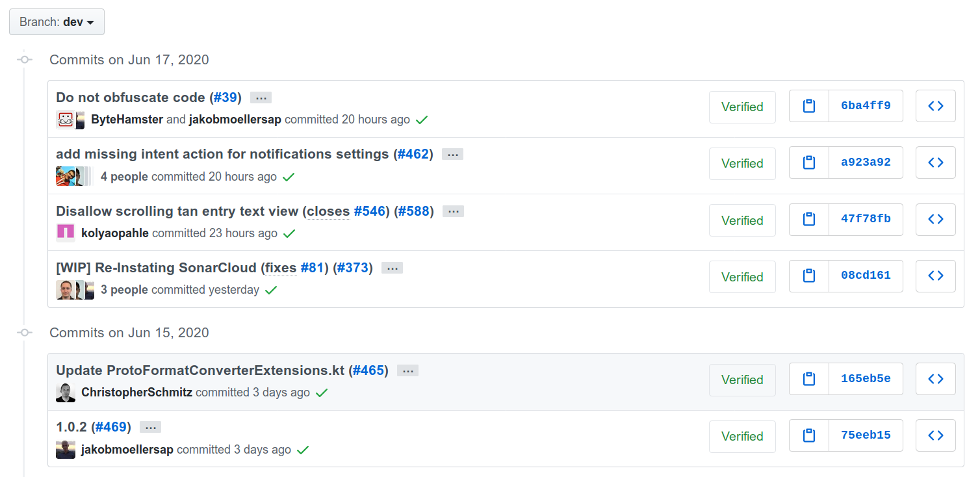Screen dimensions: 980x477
Task: Click the green status checkmark on ByteHamster's commit
Action: point(422,120)
